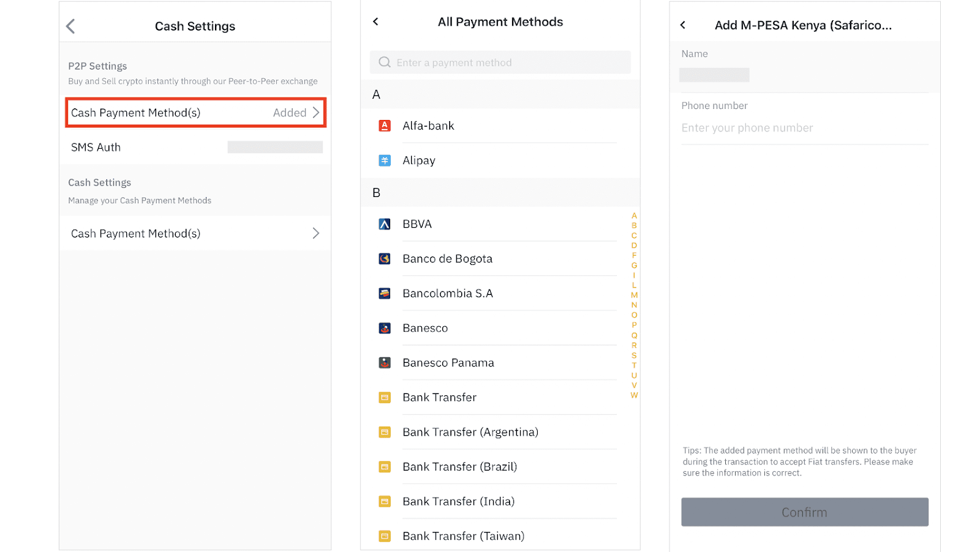Select Alfa-bank payment method
Screen dimensions: 980x552
click(500, 125)
